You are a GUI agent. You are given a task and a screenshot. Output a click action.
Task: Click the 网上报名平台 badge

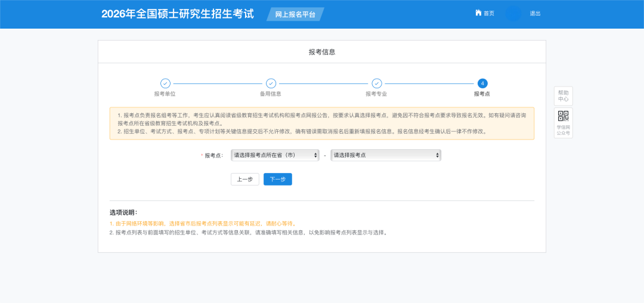[295, 14]
